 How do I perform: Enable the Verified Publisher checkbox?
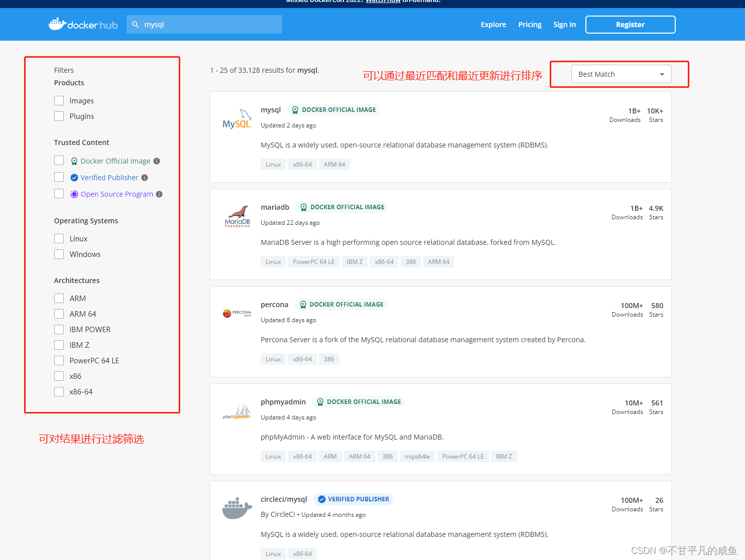coord(59,177)
